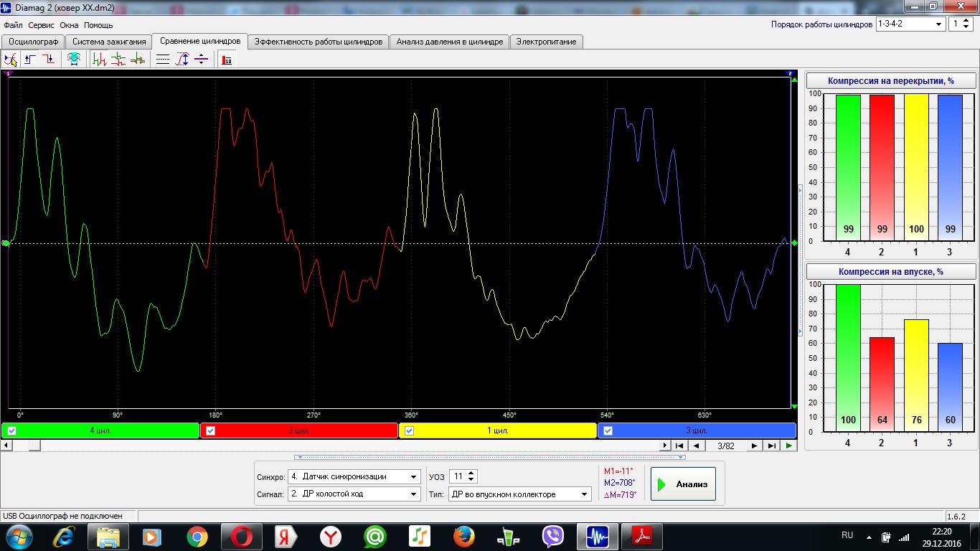Click the purple marker 1 handle

[9, 73]
